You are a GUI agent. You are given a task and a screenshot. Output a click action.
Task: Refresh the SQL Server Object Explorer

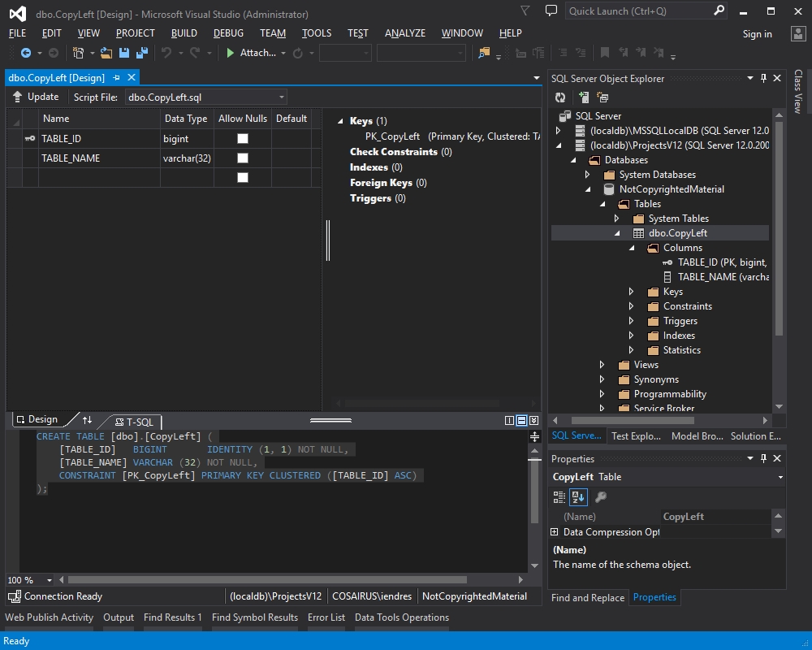tap(560, 97)
